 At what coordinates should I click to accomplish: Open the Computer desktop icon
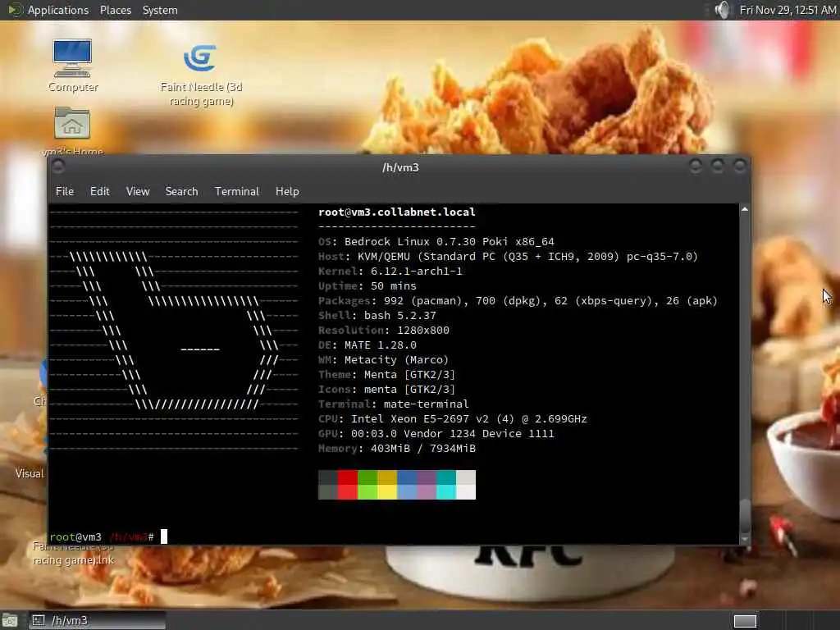pos(73,66)
